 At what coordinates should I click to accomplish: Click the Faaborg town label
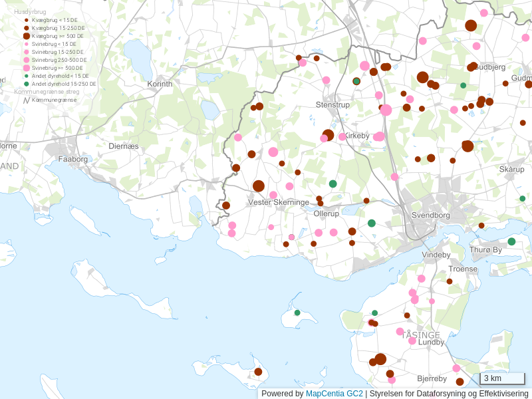coord(73,160)
